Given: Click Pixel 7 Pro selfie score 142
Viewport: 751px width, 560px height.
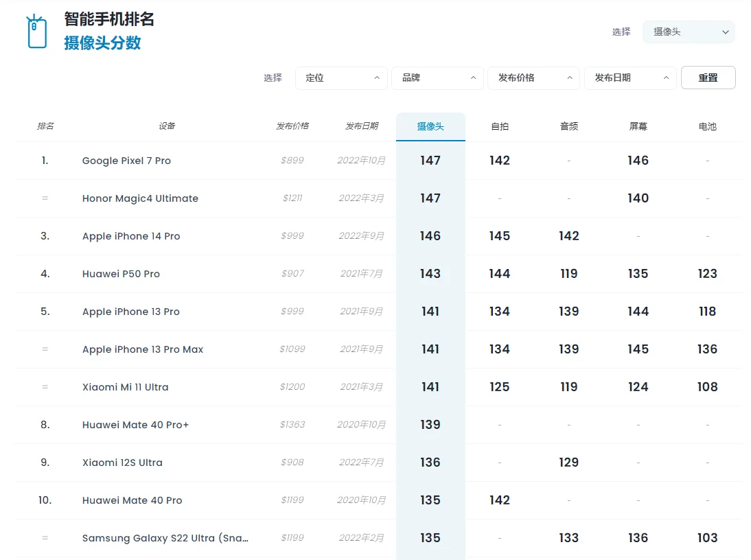Looking at the screenshot, I should 500,161.
